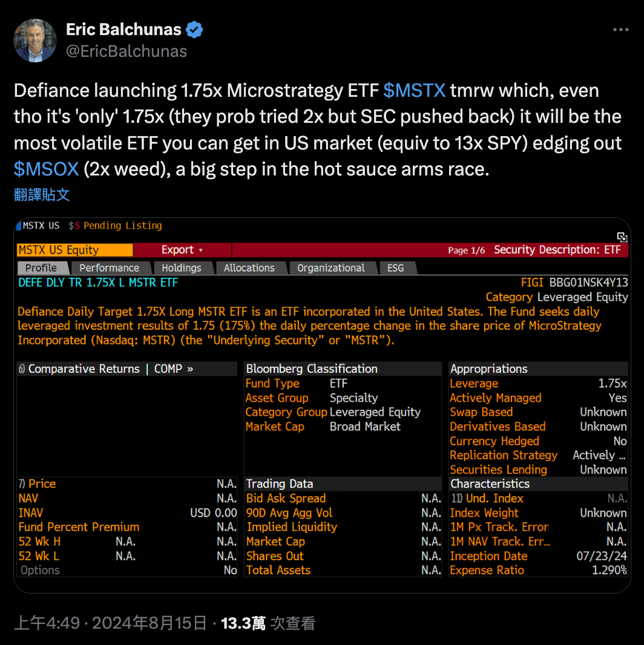Expand Comparative Returns COMP chevrons
Screen dimensions: 644x645
(190, 369)
